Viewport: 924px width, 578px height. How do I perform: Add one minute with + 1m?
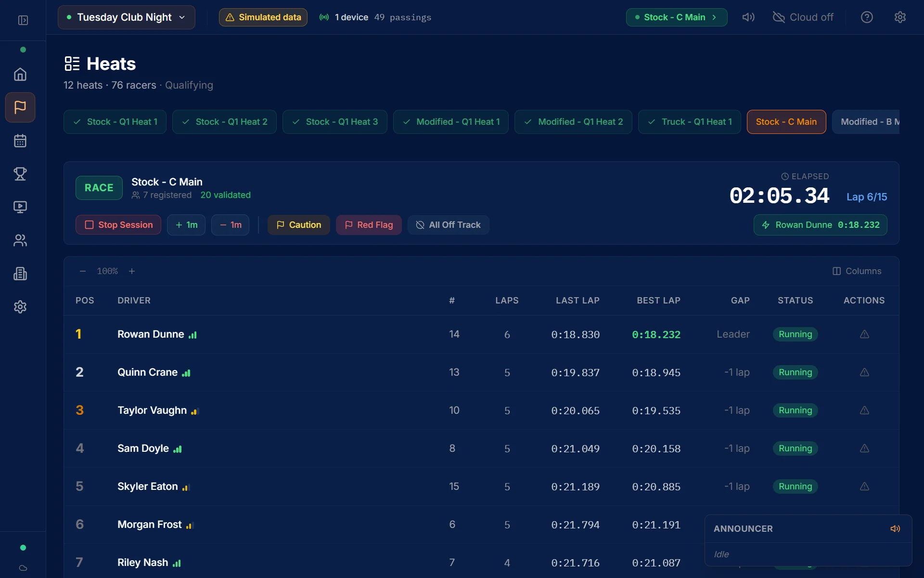tap(186, 225)
